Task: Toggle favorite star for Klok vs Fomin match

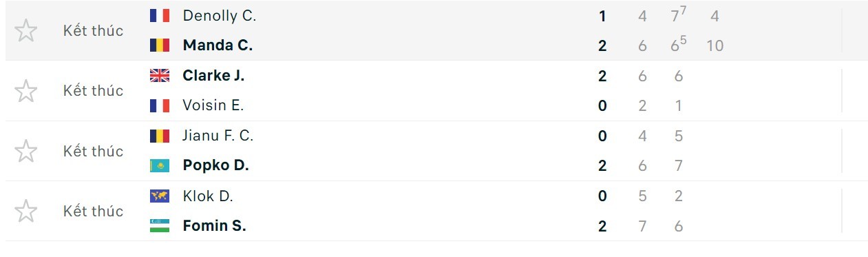Action: click(x=25, y=211)
